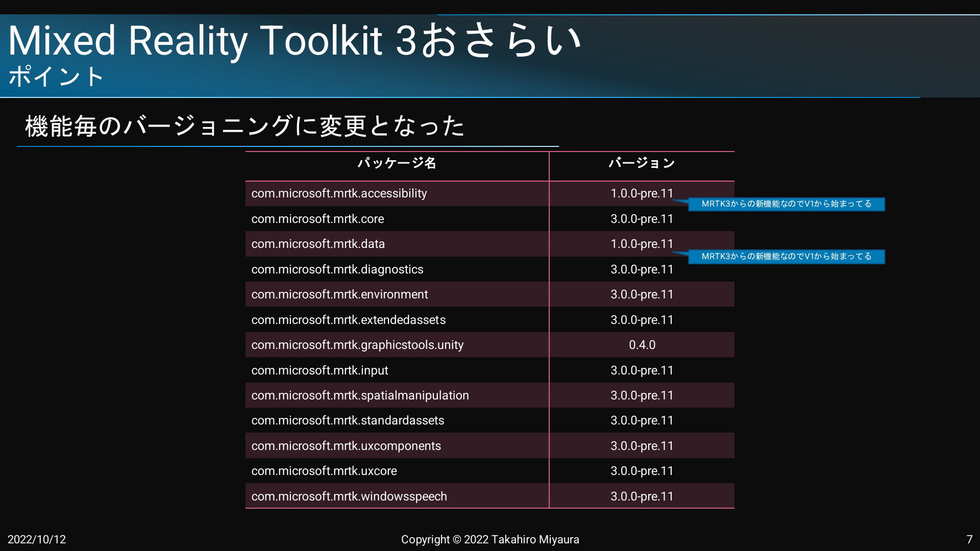The width and height of the screenshot is (980, 551).
Task: Click the Copyright 2022 Takahiro Miyaura footer
Action: tap(490, 539)
